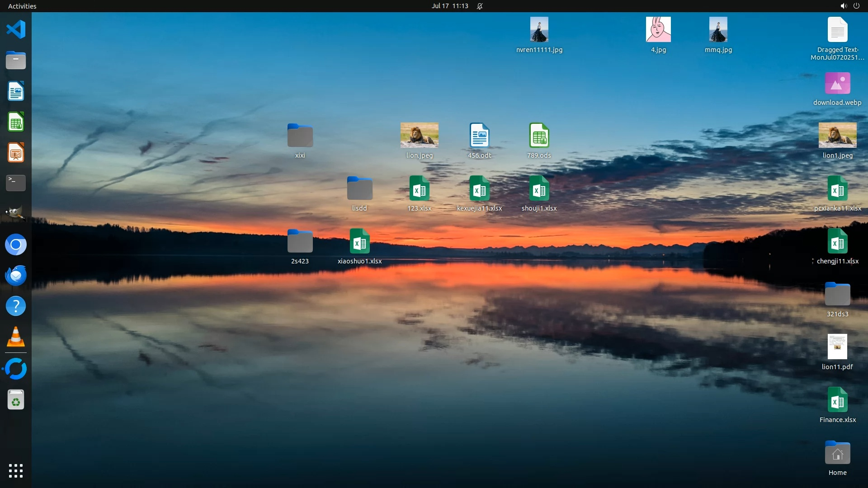Open Thunderbird mail from dock
The height and width of the screenshot is (488, 868).
pyautogui.click(x=16, y=275)
